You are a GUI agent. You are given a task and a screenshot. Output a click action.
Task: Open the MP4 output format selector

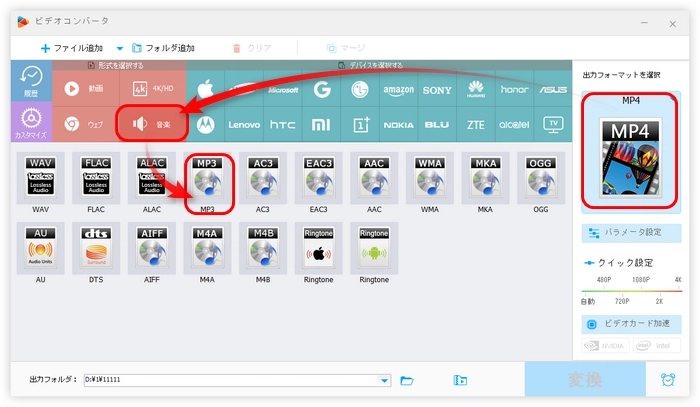pos(631,150)
